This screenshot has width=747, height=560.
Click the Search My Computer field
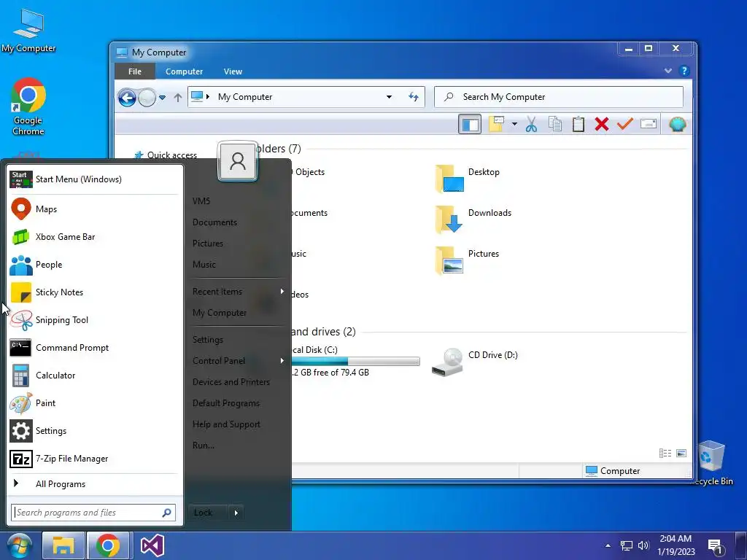(558, 97)
